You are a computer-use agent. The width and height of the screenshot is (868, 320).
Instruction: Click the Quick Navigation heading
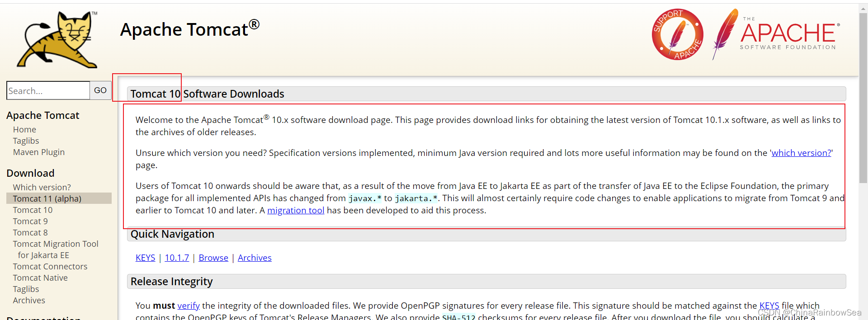point(172,234)
